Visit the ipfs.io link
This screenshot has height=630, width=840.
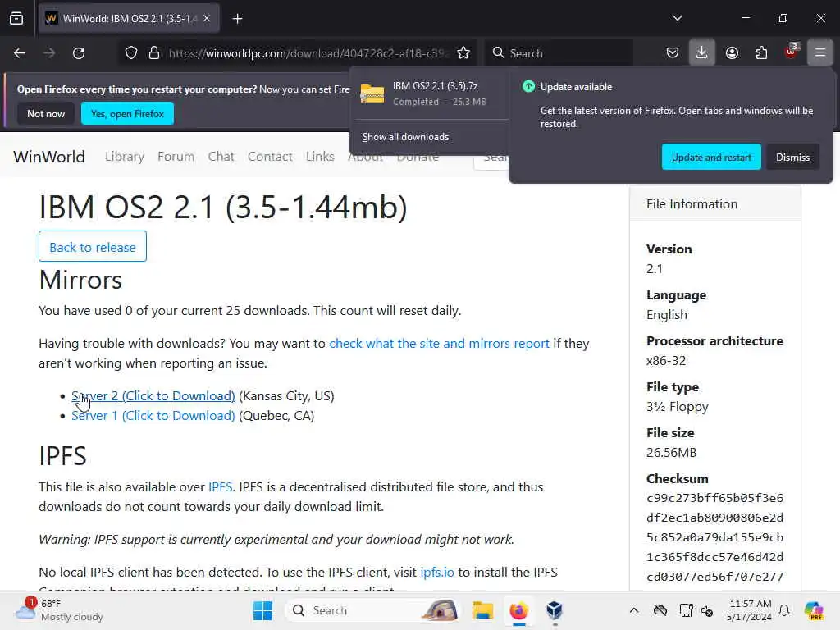437,572
